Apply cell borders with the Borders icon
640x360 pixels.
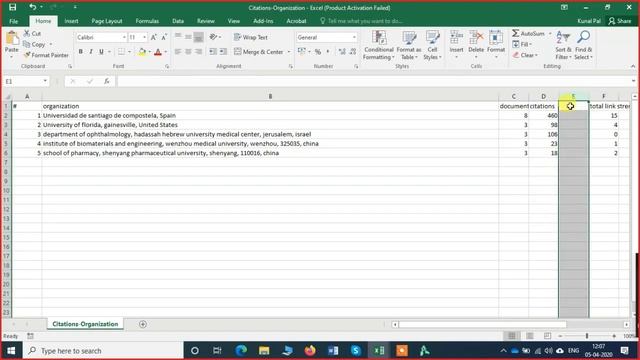[x=121, y=52]
